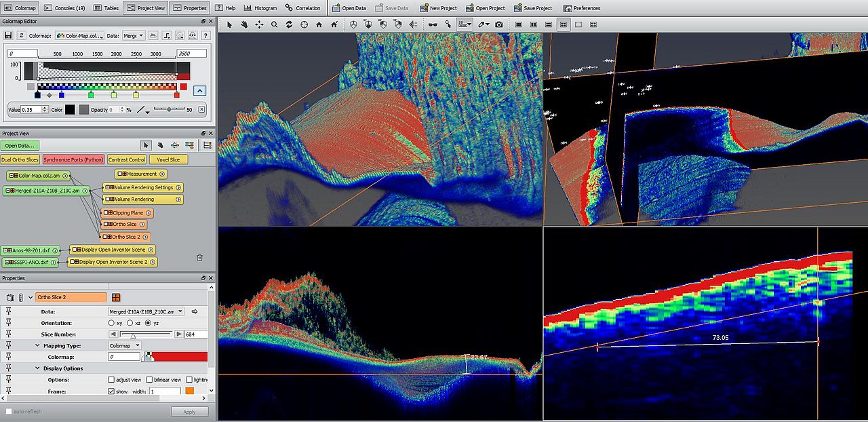Open the Data dropdown in Properties
The image size is (868, 422).
click(x=146, y=311)
